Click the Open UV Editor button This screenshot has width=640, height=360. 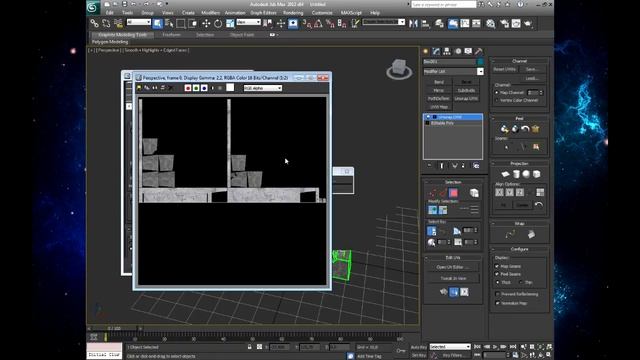click(453, 267)
